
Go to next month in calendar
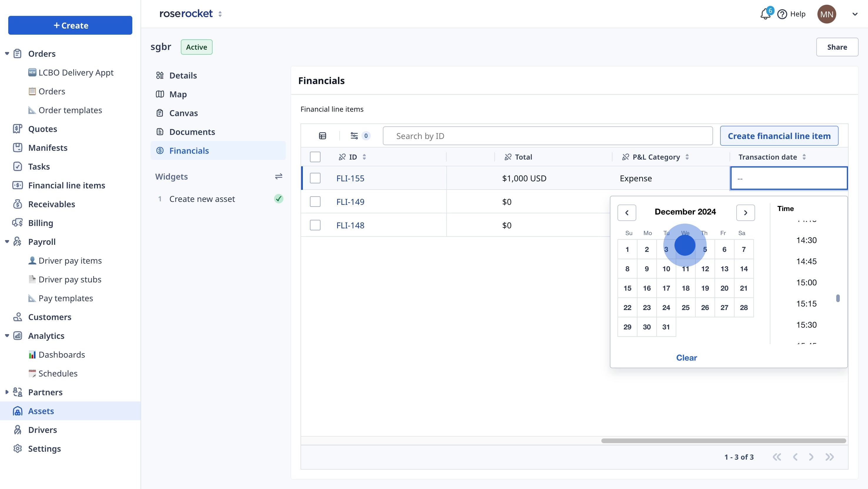pyautogui.click(x=745, y=212)
